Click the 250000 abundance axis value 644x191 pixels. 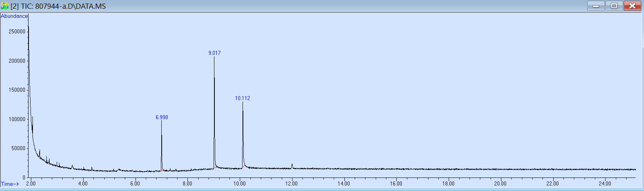point(17,32)
